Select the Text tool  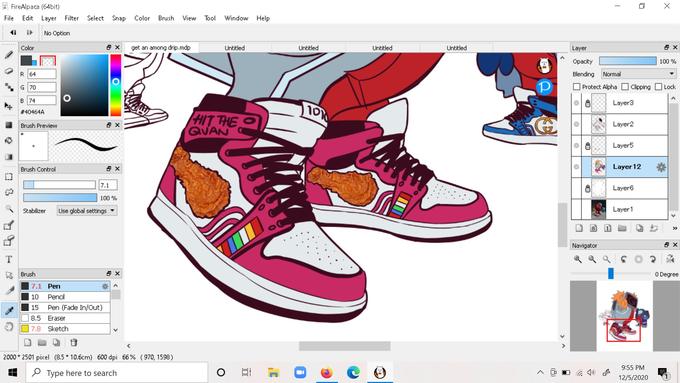(x=9, y=259)
